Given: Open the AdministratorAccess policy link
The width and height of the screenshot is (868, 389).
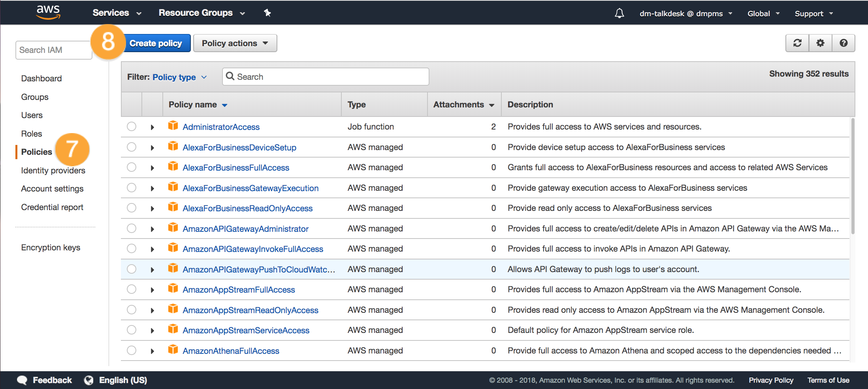Looking at the screenshot, I should pyautogui.click(x=221, y=127).
